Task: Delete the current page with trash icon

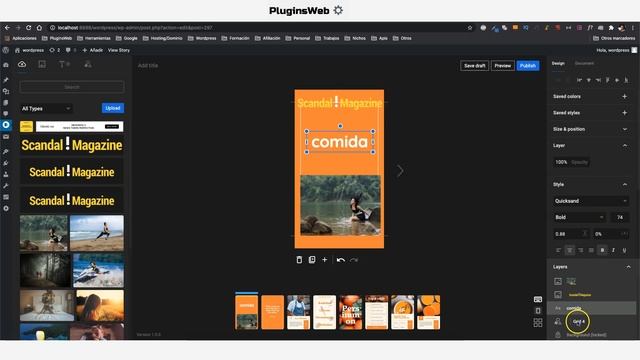Action: click(x=299, y=260)
